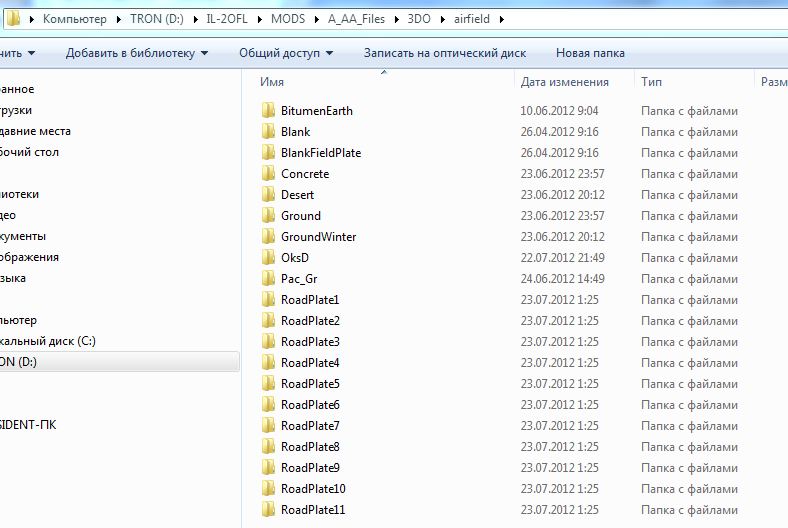The height and width of the screenshot is (528, 788).
Task: Click the Concrete folder icon
Action: 268,173
